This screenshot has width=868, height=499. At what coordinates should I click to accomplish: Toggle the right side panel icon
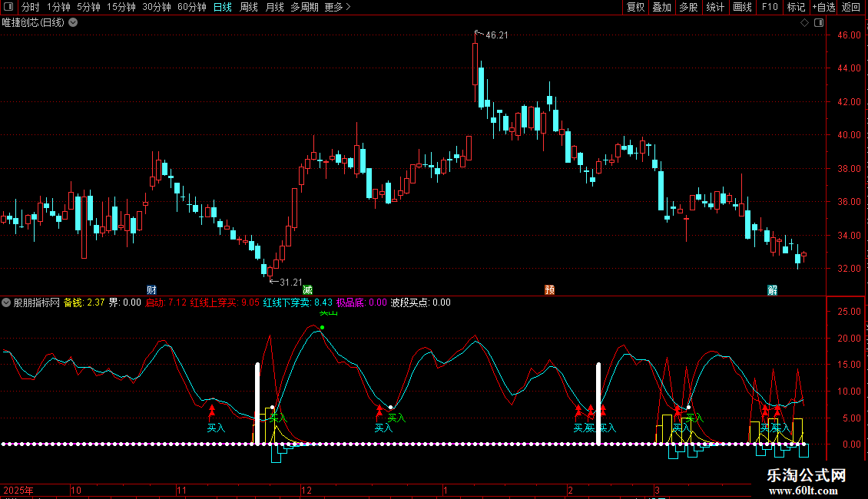coord(819,23)
